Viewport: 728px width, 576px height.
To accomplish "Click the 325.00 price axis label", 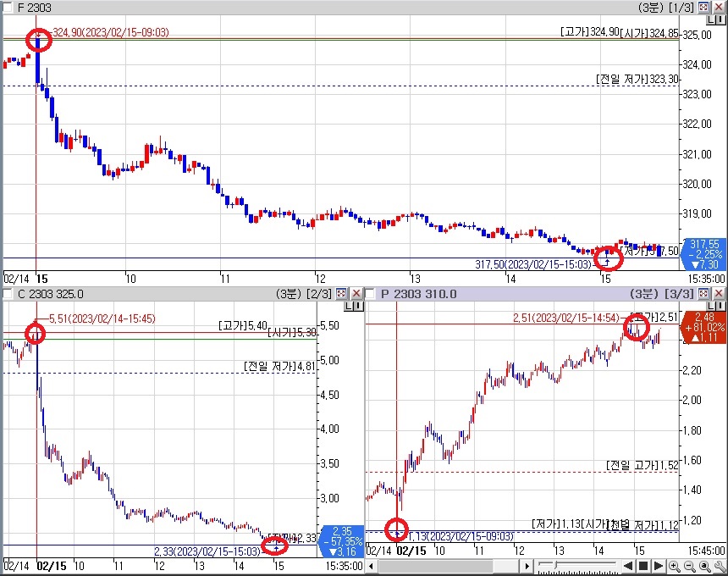I will coord(697,35).
